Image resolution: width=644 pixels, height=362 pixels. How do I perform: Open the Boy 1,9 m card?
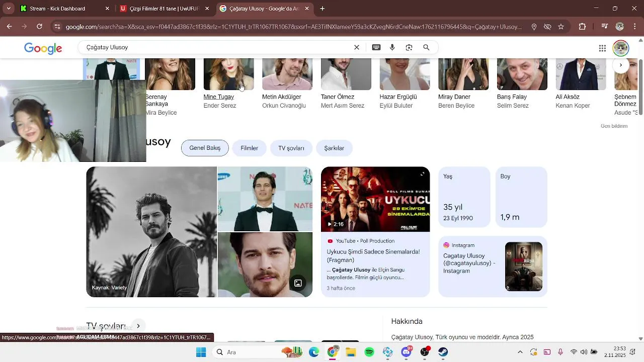tap(521, 197)
